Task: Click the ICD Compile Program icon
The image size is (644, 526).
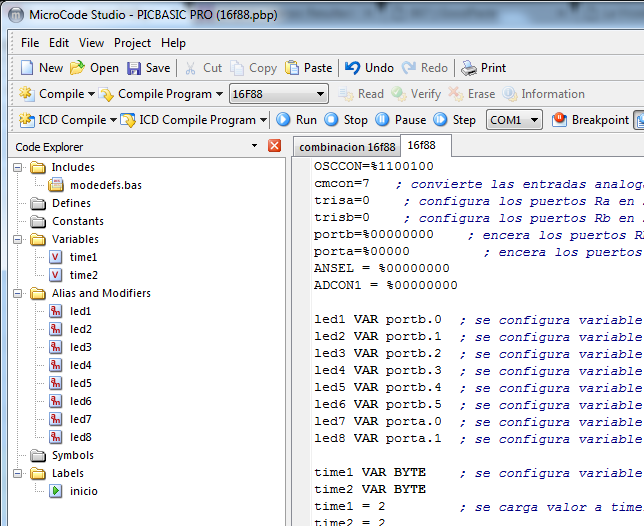Action: [x=128, y=120]
